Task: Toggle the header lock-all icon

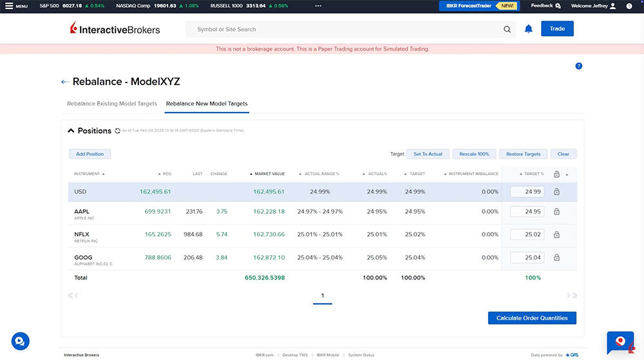Action: point(556,174)
